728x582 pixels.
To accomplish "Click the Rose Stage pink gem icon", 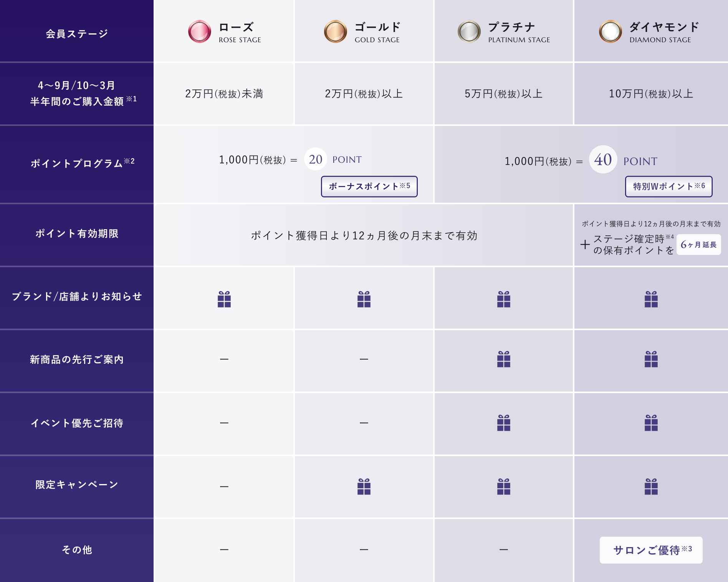I will [x=199, y=31].
